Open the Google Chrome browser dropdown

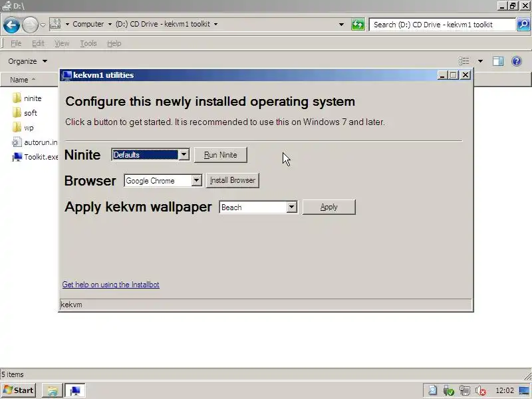pyautogui.click(x=163, y=180)
